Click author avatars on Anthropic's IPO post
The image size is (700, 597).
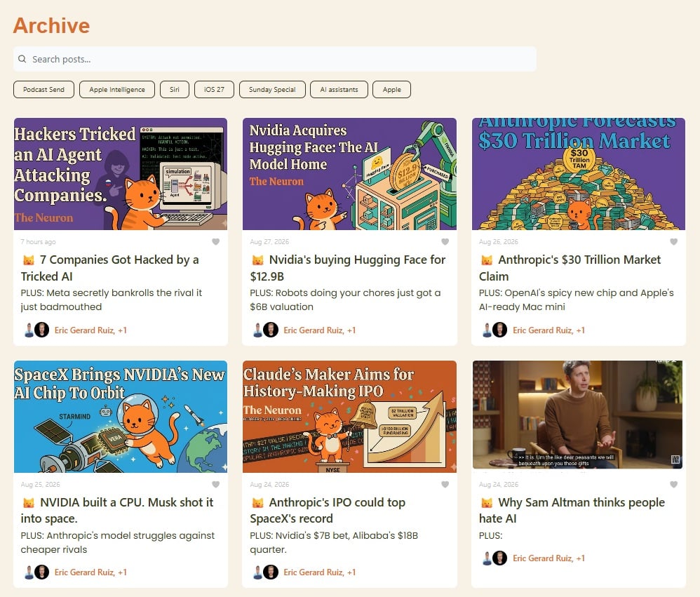pos(266,572)
